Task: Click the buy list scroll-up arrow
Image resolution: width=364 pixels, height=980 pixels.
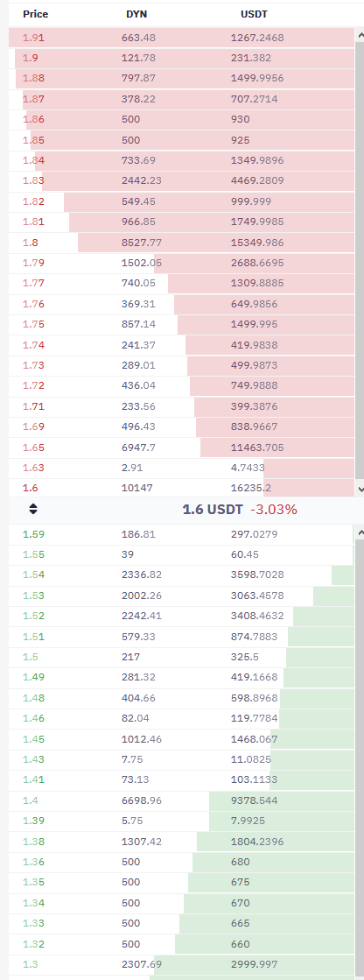Action: (360, 532)
